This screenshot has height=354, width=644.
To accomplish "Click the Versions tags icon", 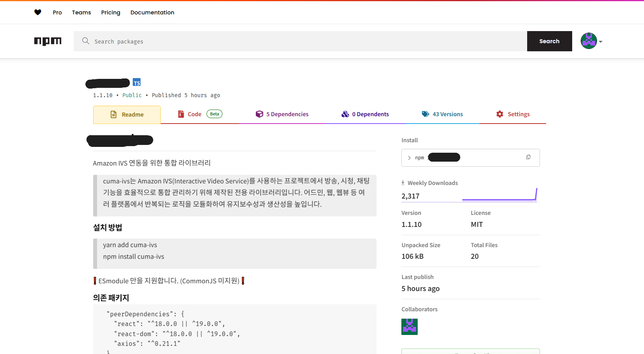I will pos(425,114).
